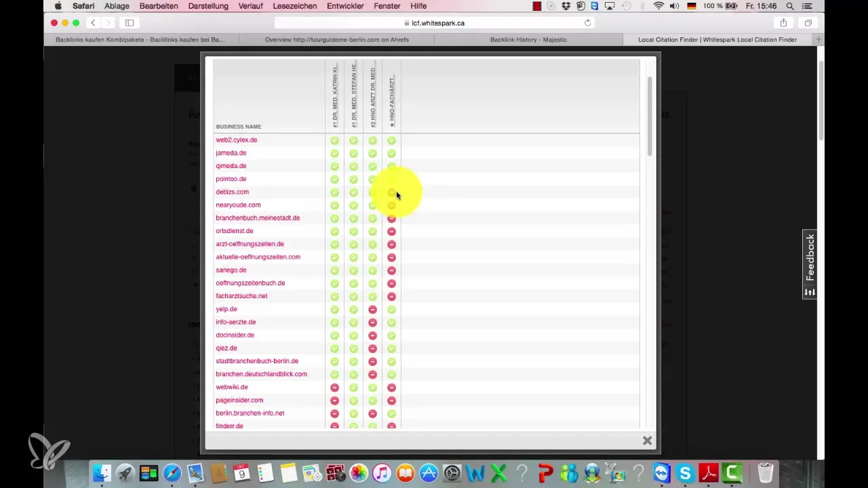Open the arzt-oeffnungszeiten.de link
Screen dimensions: 868x488
[x=250, y=244]
